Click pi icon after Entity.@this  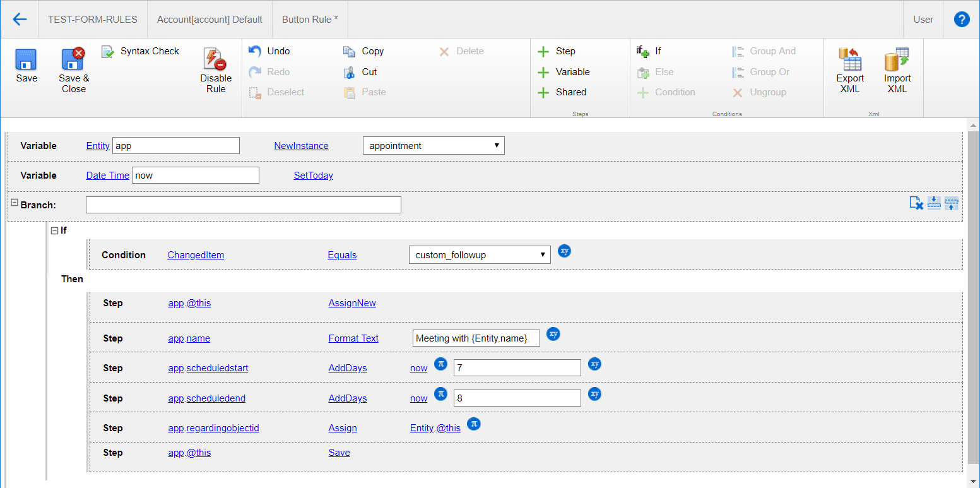474,424
